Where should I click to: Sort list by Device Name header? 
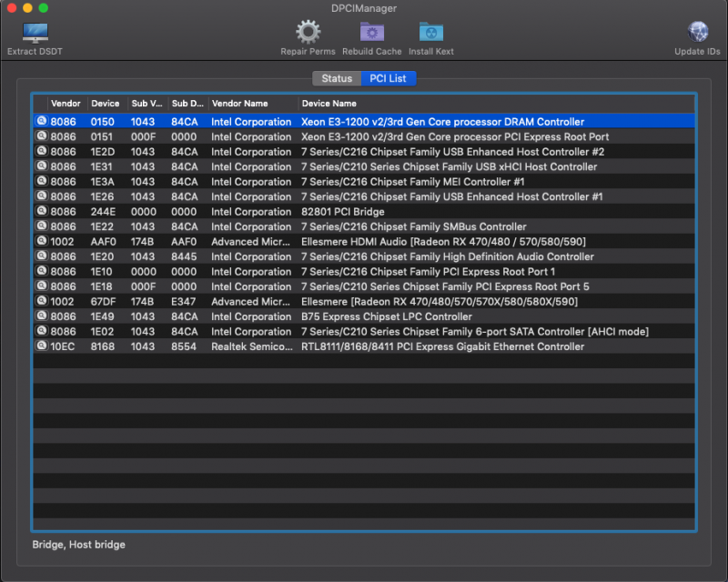click(x=329, y=104)
